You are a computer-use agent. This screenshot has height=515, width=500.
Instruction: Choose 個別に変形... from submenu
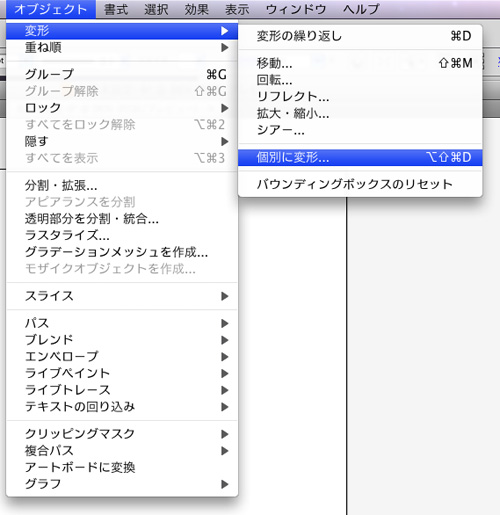pos(360,157)
